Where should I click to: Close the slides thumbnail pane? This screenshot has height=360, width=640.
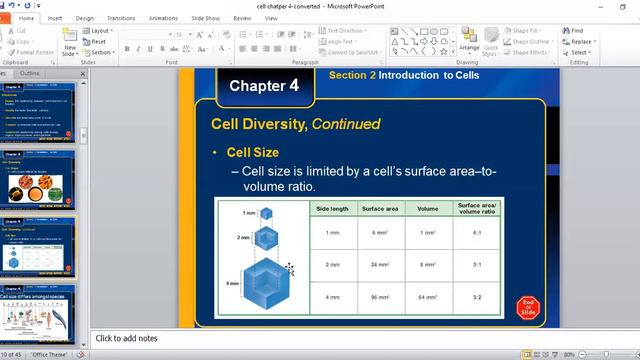click(83, 74)
